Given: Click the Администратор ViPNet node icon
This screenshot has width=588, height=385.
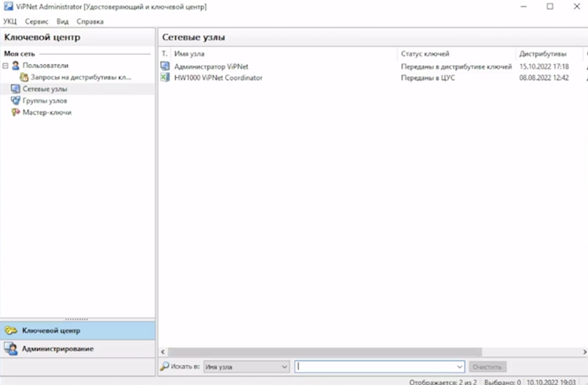Looking at the screenshot, I should (x=165, y=66).
